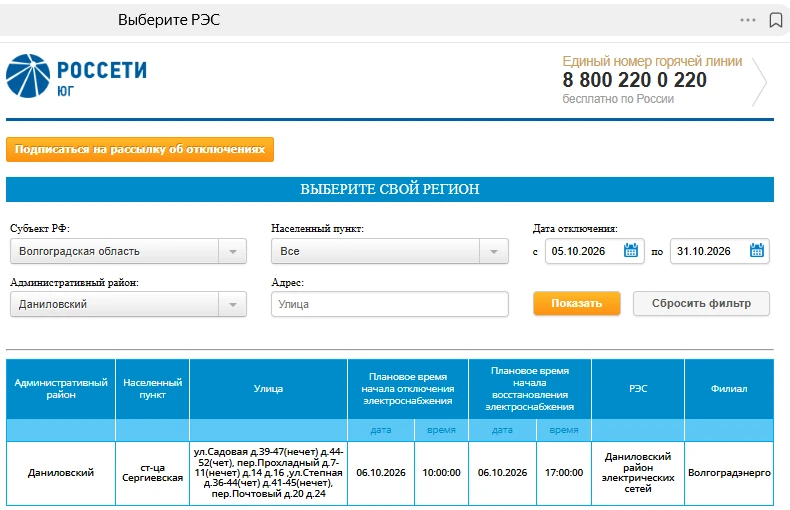Click Плановое время начала отключения header

pyautogui.click(x=408, y=389)
